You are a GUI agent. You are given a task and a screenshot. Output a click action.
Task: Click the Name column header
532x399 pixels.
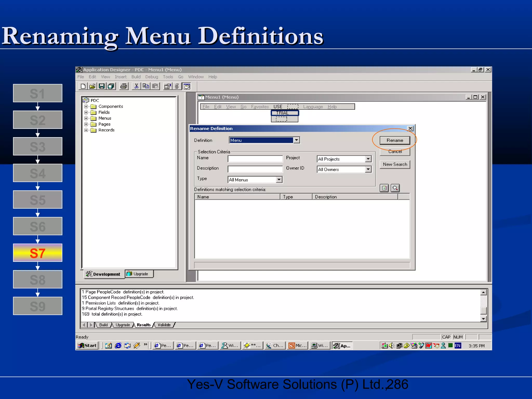point(237,197)
